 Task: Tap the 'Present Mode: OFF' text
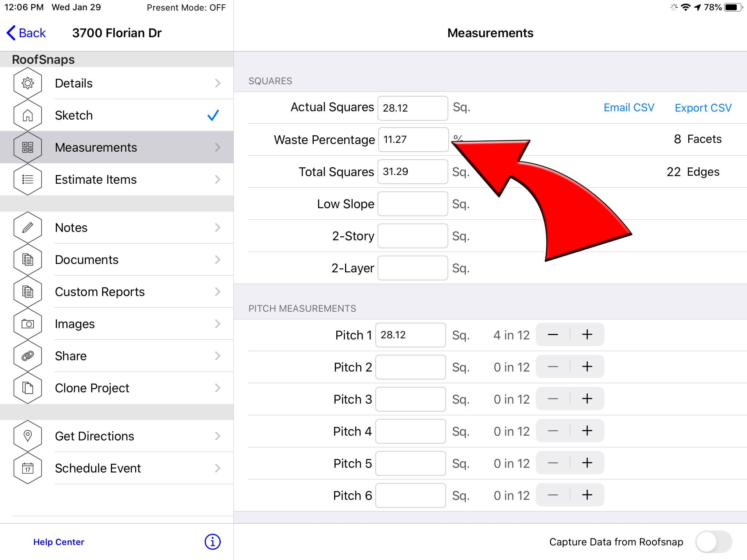coord(186,7)
